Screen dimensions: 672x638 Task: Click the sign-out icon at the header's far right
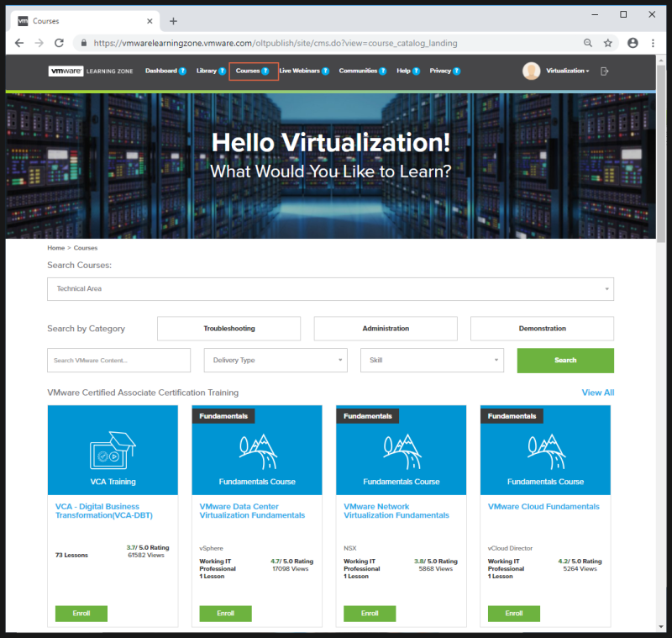(603, 71)
